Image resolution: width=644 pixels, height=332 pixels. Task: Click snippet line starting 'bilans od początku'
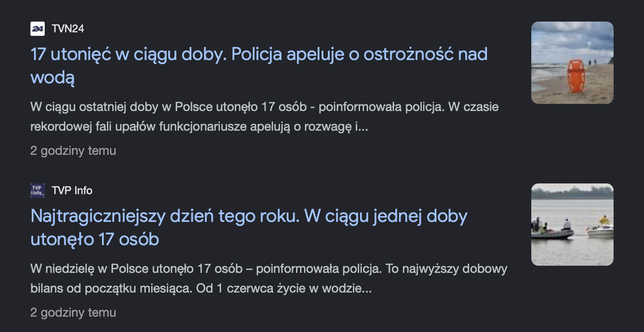click(x=201, y=288)
